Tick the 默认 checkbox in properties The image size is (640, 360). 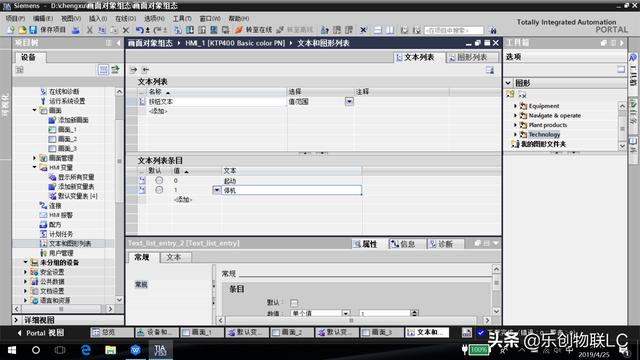(x=294, y=303)
